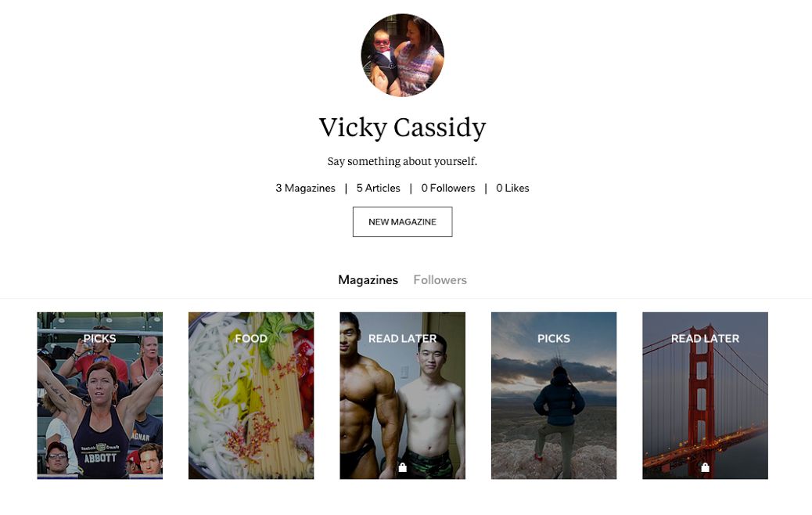812x515 pixels.
Task: Open the Picks magazine with hiker cover
Action: point(554,395)
